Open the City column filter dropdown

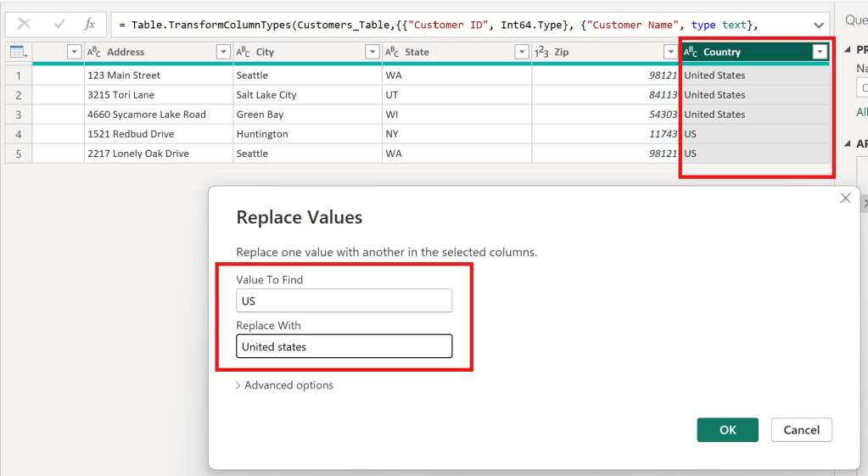pyautogui.click(x=372, y=52)
